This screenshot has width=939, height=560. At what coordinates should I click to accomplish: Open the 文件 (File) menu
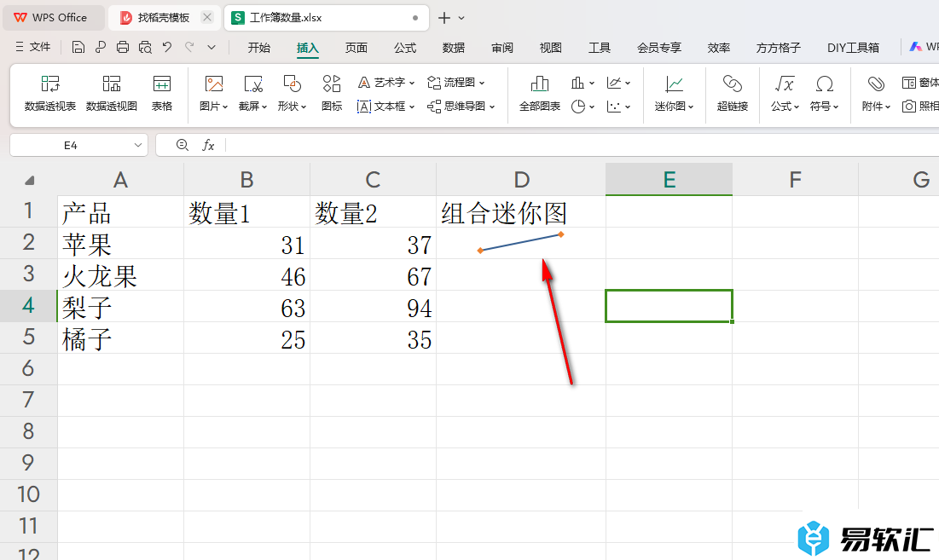(x=33, y=47)
